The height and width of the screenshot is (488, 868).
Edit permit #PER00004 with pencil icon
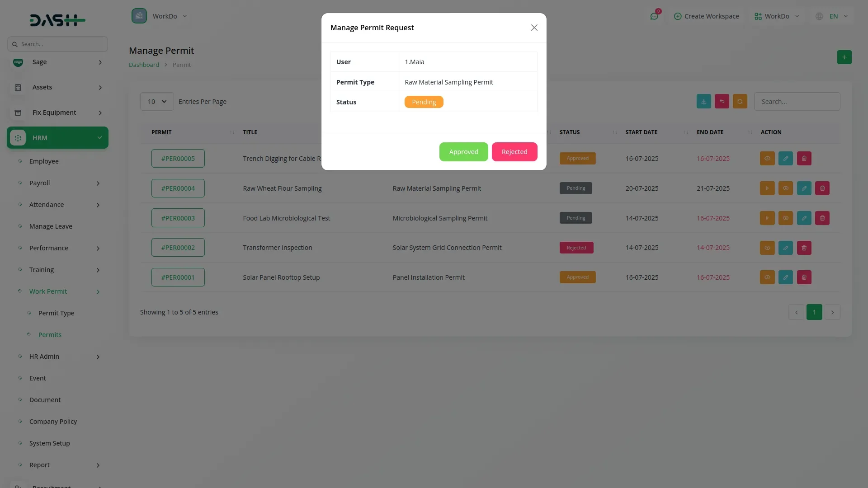coord(804,188)
